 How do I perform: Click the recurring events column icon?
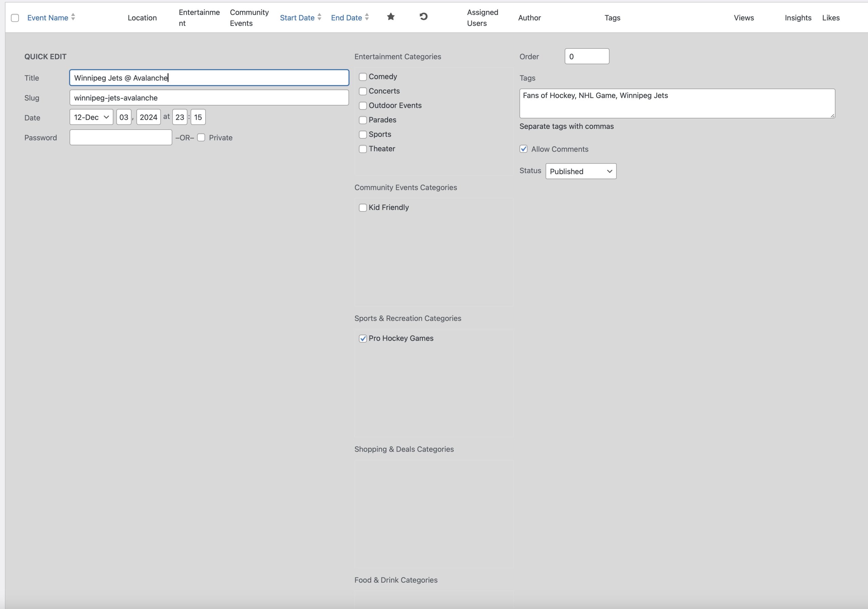(x=423, y=17)
